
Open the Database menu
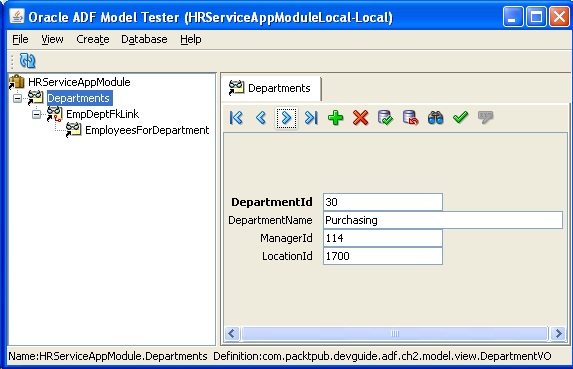144,39
